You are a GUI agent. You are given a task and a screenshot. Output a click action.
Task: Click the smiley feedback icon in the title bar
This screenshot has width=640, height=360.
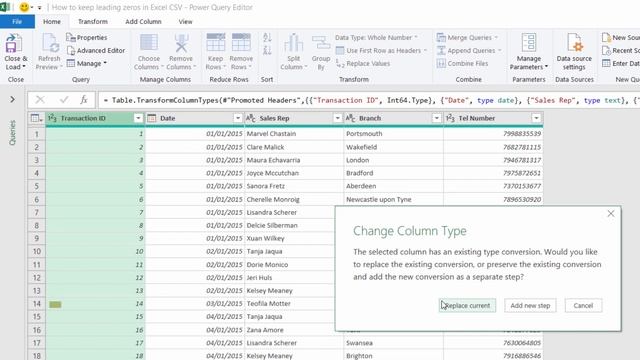click(x=24, y=7)
